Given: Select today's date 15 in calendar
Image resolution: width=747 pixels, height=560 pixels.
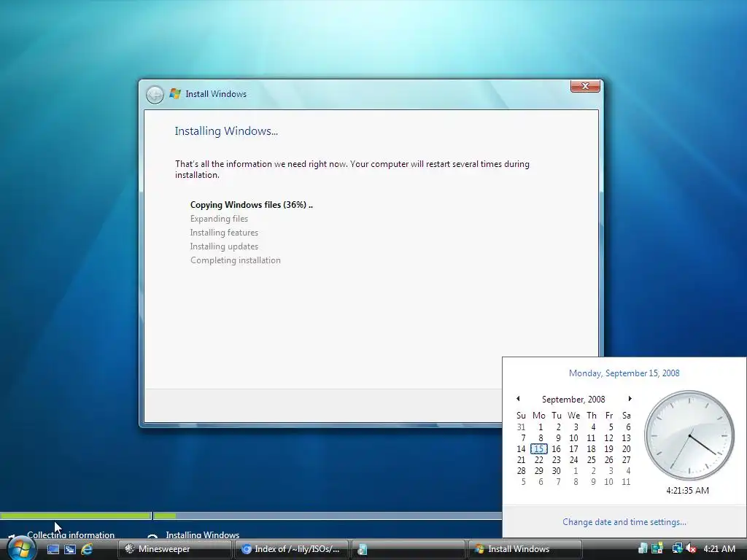Looking at the screenshot, I should tap(539, 449).
